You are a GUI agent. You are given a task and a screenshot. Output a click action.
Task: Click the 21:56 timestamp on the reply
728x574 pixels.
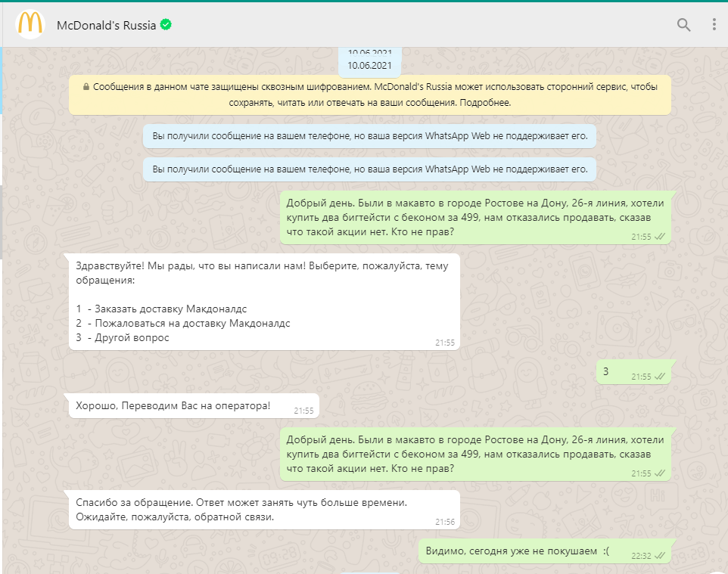point(445,522)
